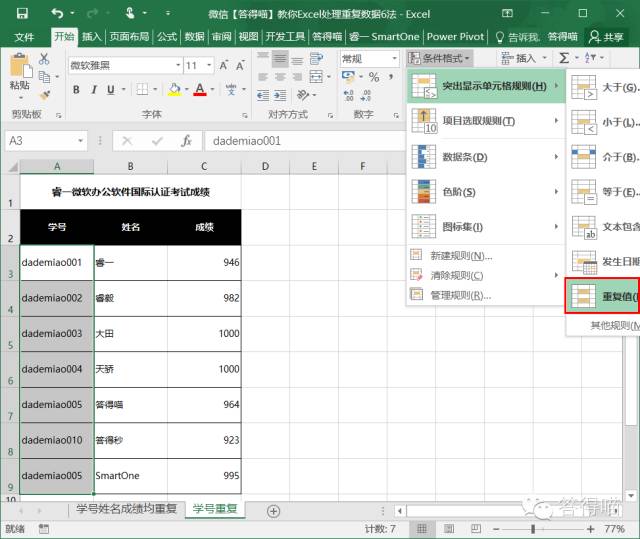Viewport: 640px width, 539px height.
Task: Zoom in with the plus button
Action: click(590, 529)
